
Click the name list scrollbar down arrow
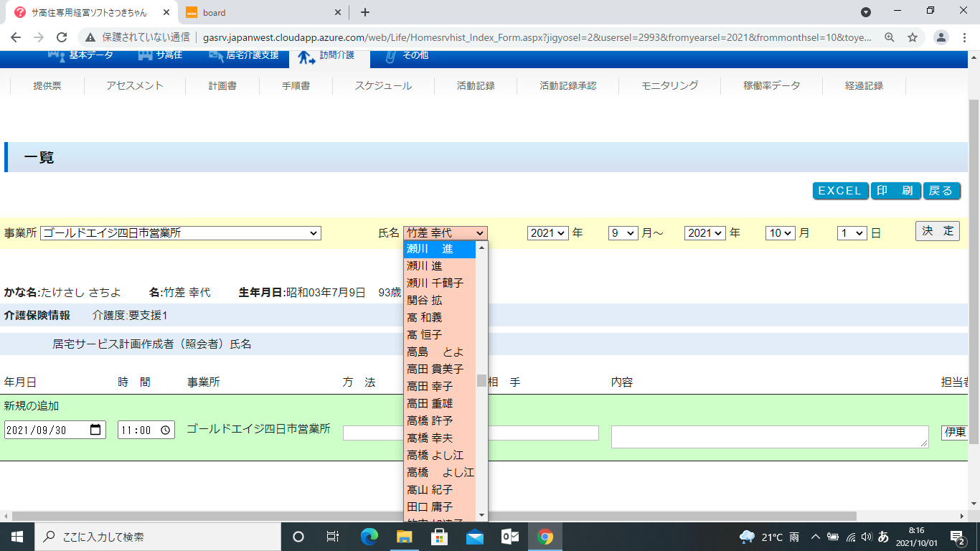click(x=481, y=515)
